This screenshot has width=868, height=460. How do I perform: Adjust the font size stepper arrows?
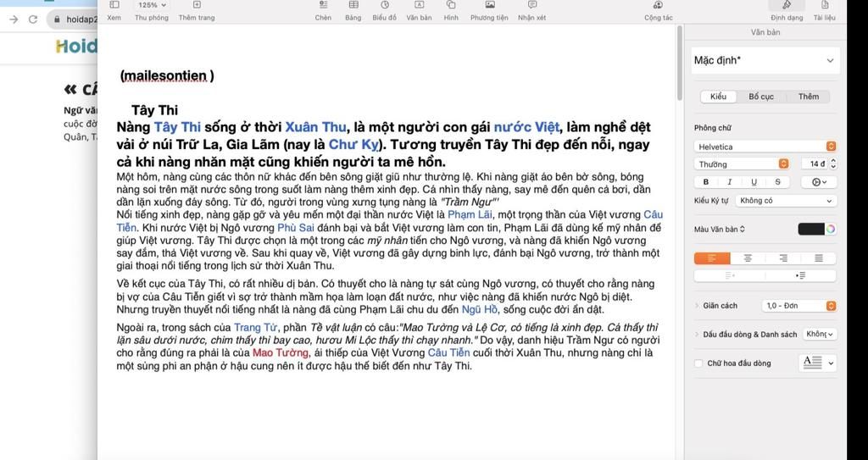(x=833, y=163)
